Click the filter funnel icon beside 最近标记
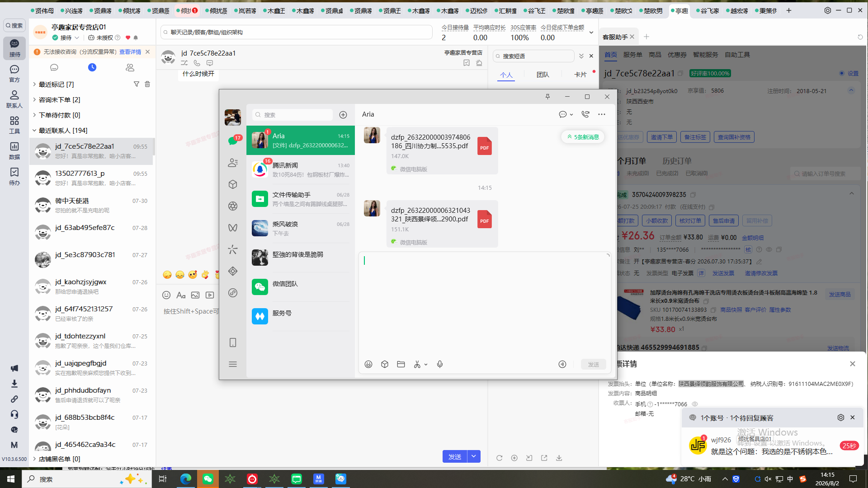The width and height of the screenshot is (868, 488). [x=137, y=84]
